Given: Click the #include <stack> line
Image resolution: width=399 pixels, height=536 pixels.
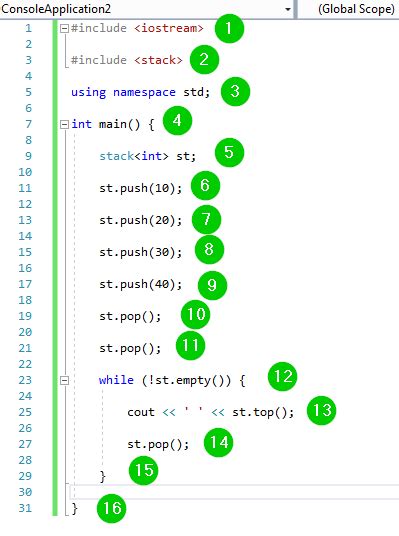Looking at the screenshot, I should 127,60.
